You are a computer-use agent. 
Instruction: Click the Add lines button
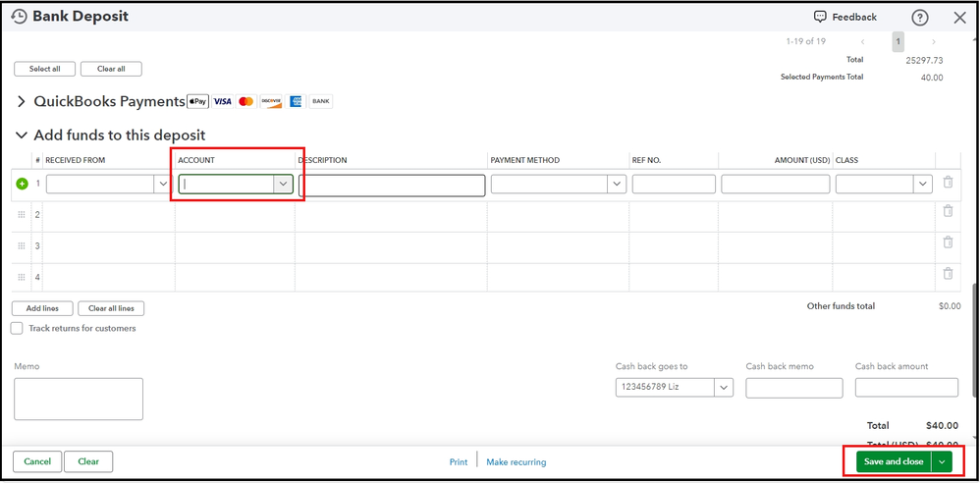pyautogui.click(x=42, y=308)
